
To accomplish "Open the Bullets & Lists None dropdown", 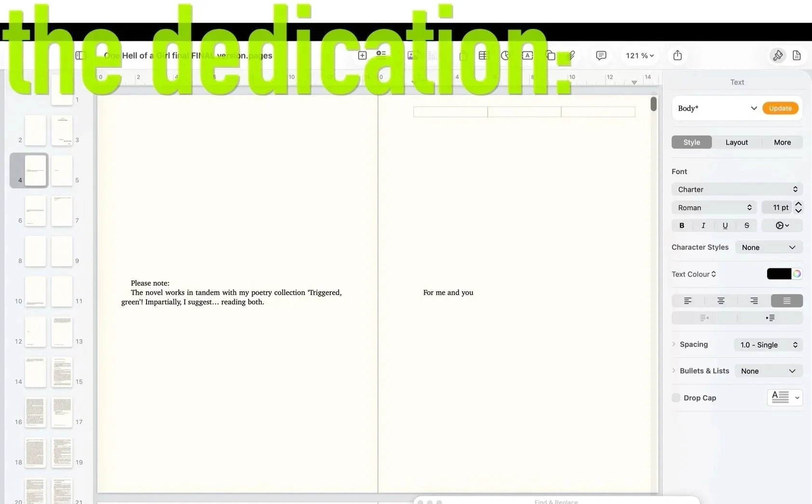I will 769,371.
